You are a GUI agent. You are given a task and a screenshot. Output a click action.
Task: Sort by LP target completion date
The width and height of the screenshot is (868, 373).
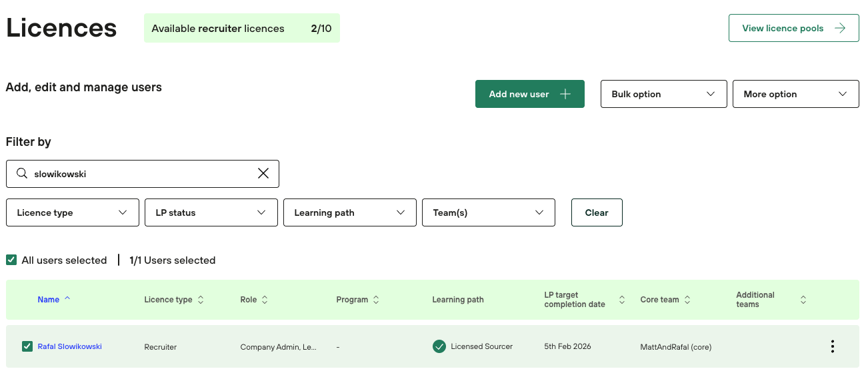point(622,300)
